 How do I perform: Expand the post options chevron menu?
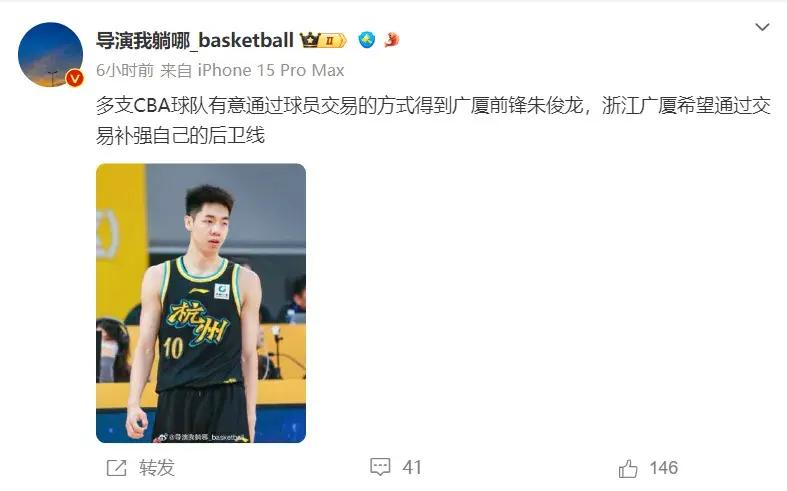pos(762,27)
